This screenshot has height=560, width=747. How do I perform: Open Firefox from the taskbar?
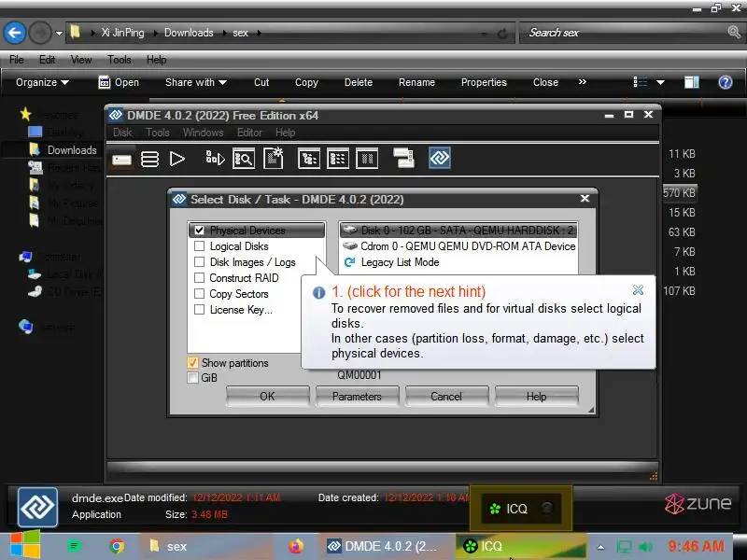pos(295,546)
